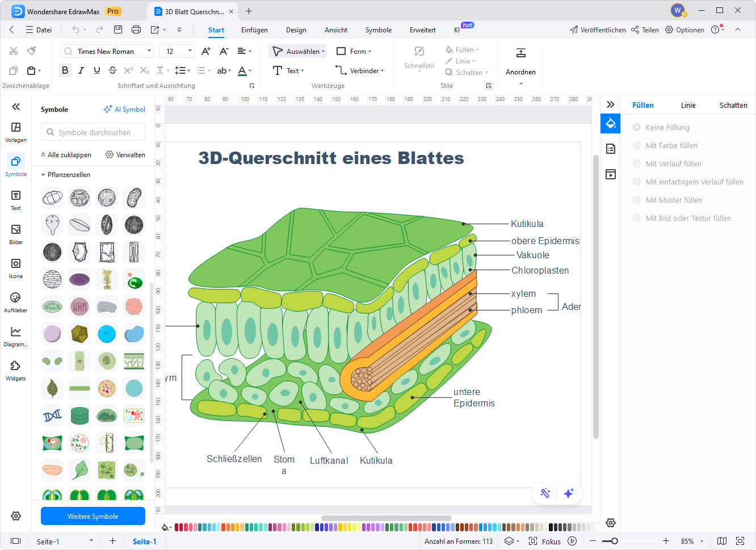The image size is (756, 550).
Task: Open the font family dropdown
Action: pyautogui.click(x=150, y=51)
